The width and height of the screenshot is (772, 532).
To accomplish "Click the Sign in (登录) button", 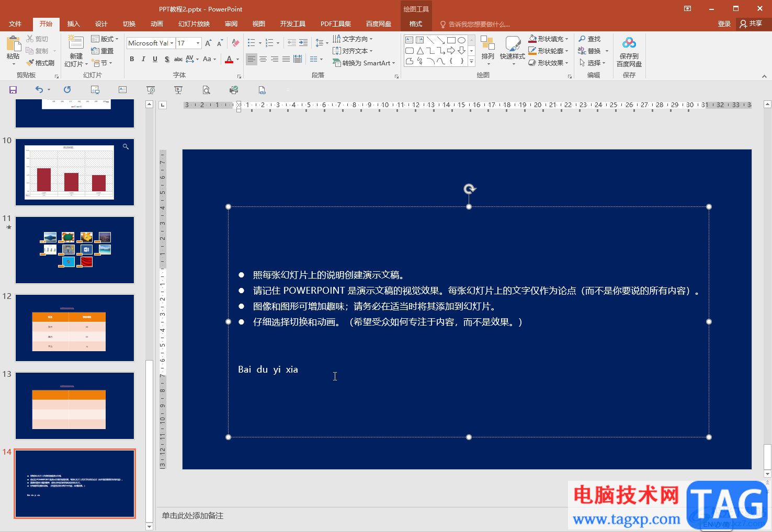I will [724, 24].
